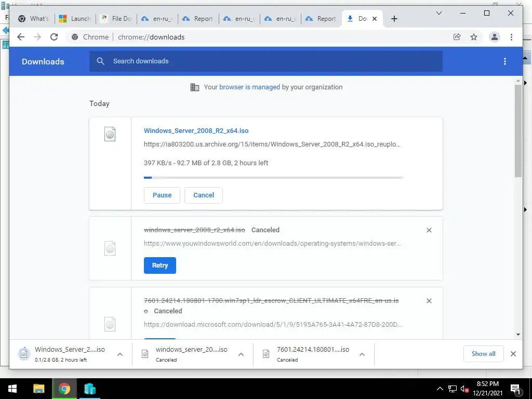532x399 pixels.
Task: Cancel the Windows Server ISO download
Action: click(x=204, y=195)
